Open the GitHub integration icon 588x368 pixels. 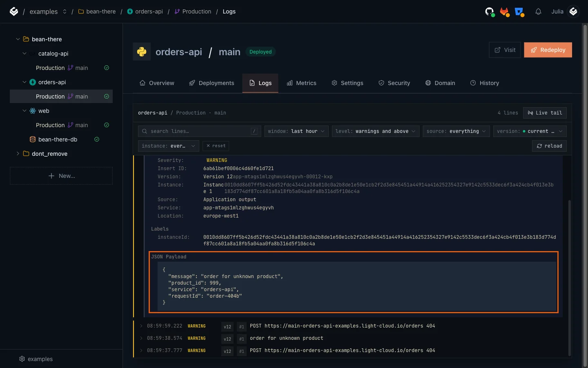click(490, 12)
